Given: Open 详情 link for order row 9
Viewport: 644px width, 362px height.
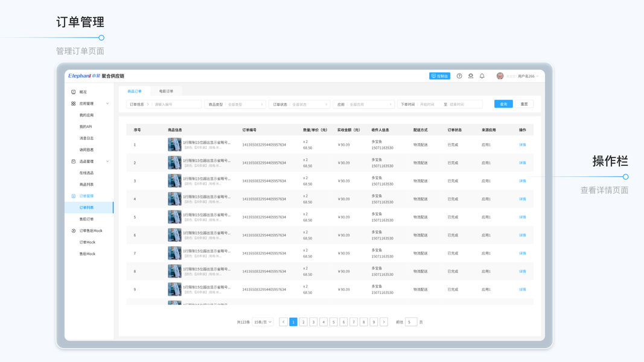Looking at the screenshot, I should (523, 290).
